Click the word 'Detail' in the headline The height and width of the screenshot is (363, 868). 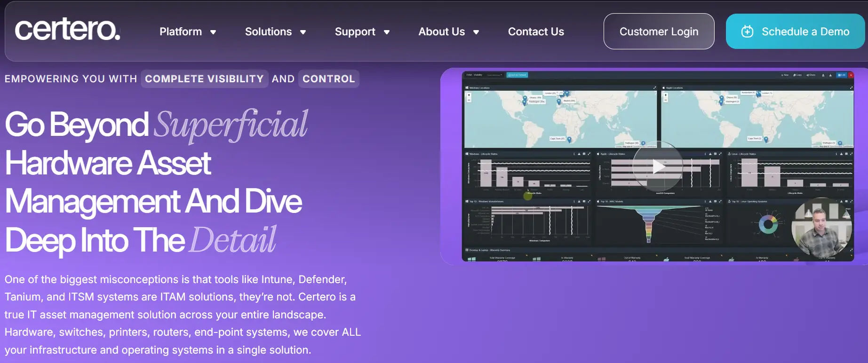(x=233, y=240)
